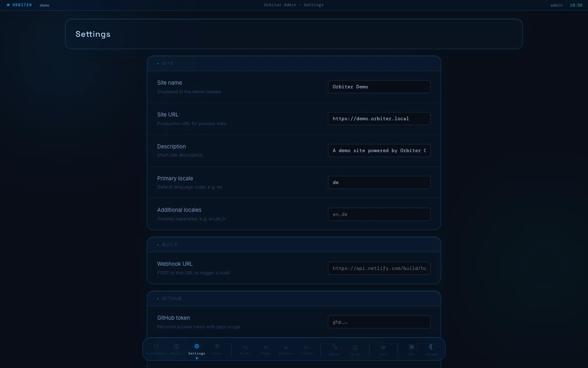Viewport: 588px width, 368px height.
Task: Open the Notes pencil icon
Action: (335, 350)
